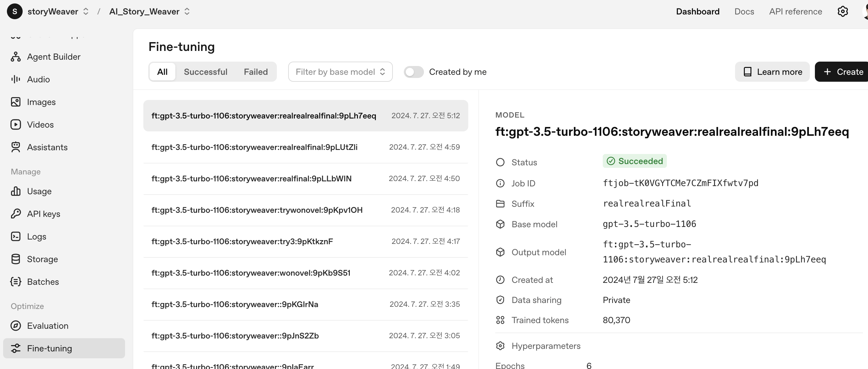Open Agent Builder from sidebar
868x369 pixels.
53,57
